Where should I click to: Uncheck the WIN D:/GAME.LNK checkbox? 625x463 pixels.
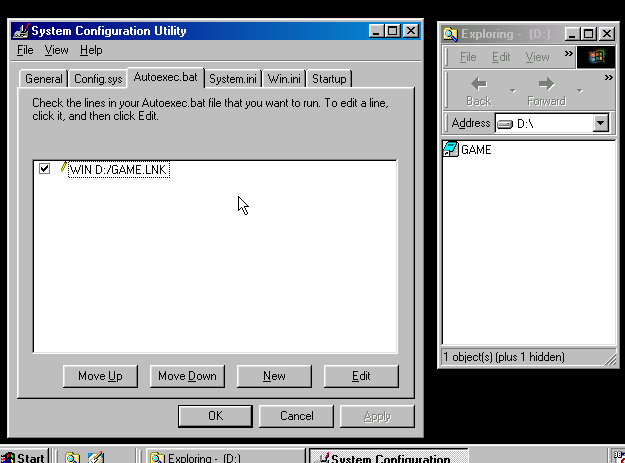[x=44, y=170]
